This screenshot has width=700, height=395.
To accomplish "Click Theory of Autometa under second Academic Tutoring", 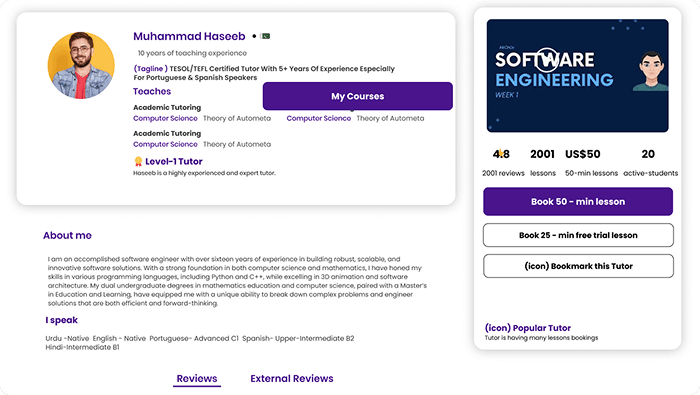I will 237,144.
